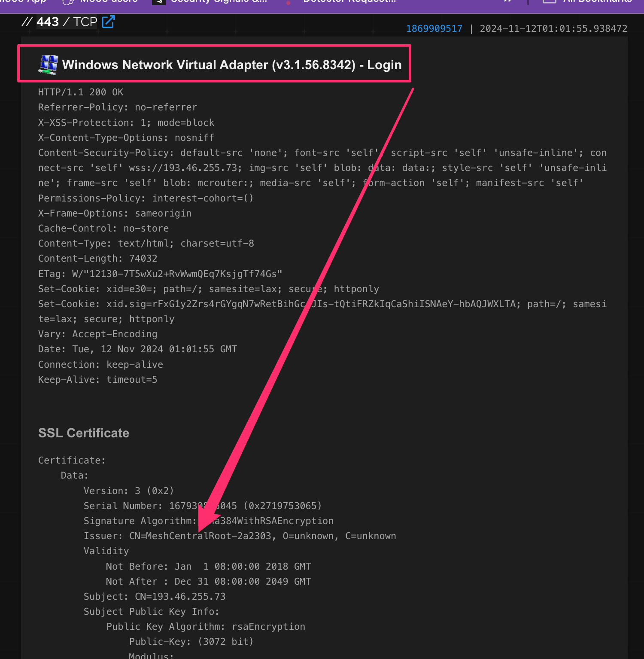The image size is (644, 659).
Task: Click the Subject: CN=193.46.255.73 line
Action: 155,597
